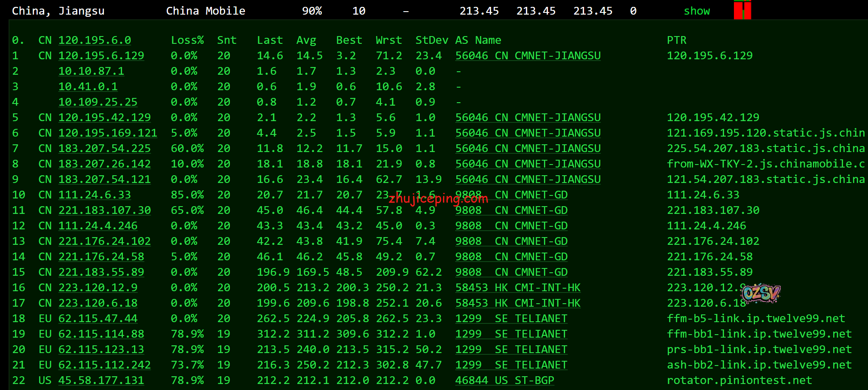This screenshot has height=390, width=868.
Task: Open AS 56046 CMNET-JIANGSU on hop 1
Action: point(528,56)
